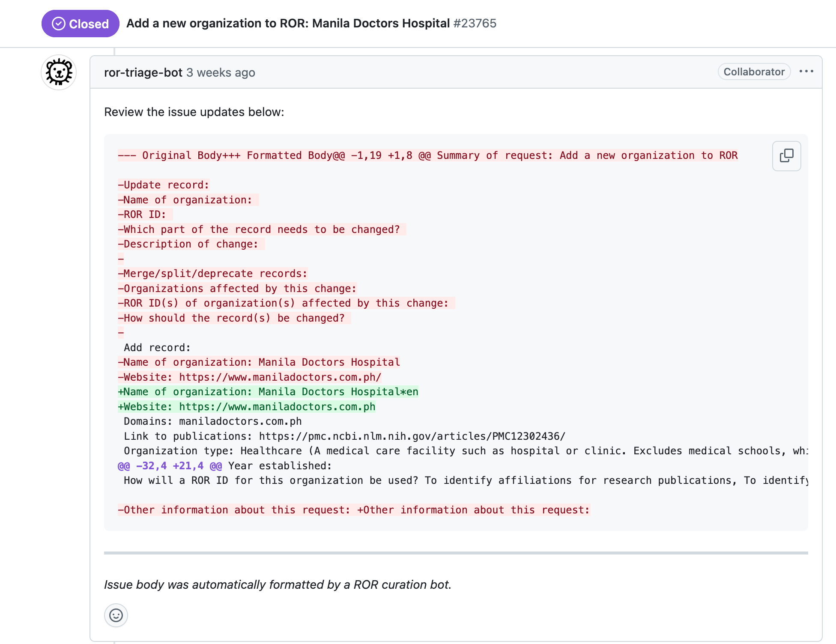Click the Collaborator label
This screenshot has height=644, width=836.
754,72
